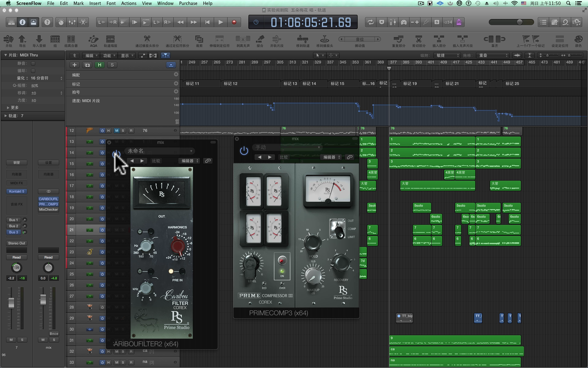Open the Font menu
The width and height of the screenshot is (588, 368).
tap(111, 3)
